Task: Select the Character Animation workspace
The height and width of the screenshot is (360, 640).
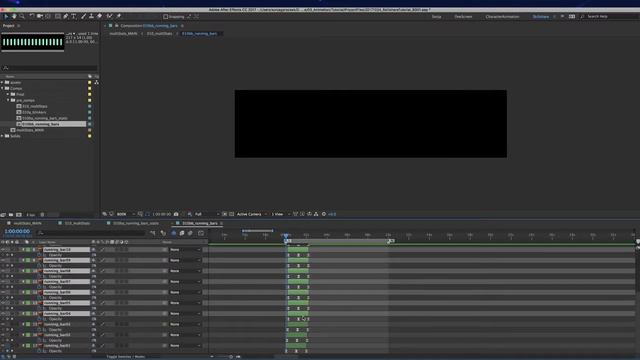Action: 502,17
